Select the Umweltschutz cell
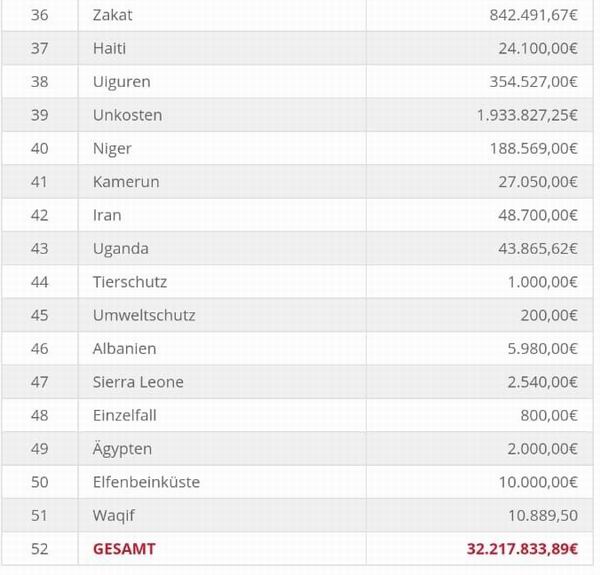 [143, 315]
